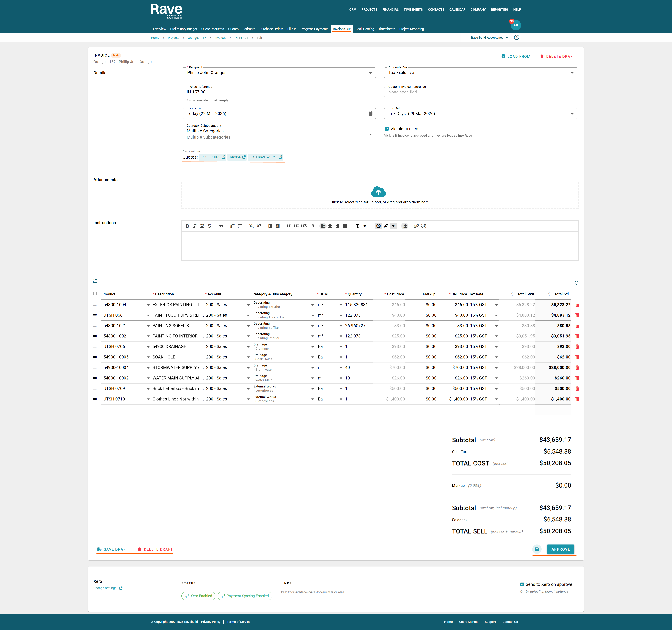Uncheck Visible to client checkbox

(387, 129)
